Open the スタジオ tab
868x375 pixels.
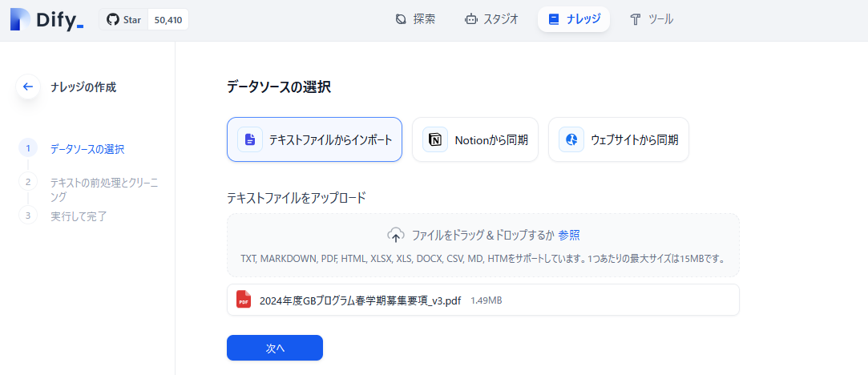491,19
